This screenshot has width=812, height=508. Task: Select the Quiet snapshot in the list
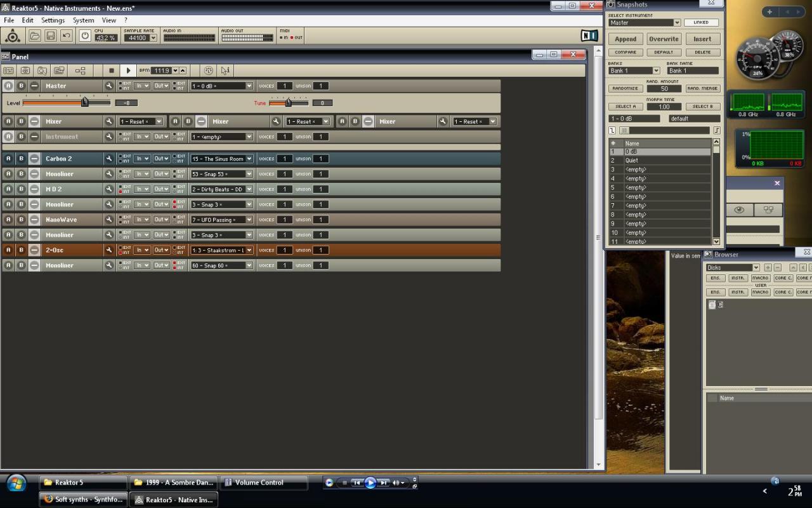coord(660,161)
